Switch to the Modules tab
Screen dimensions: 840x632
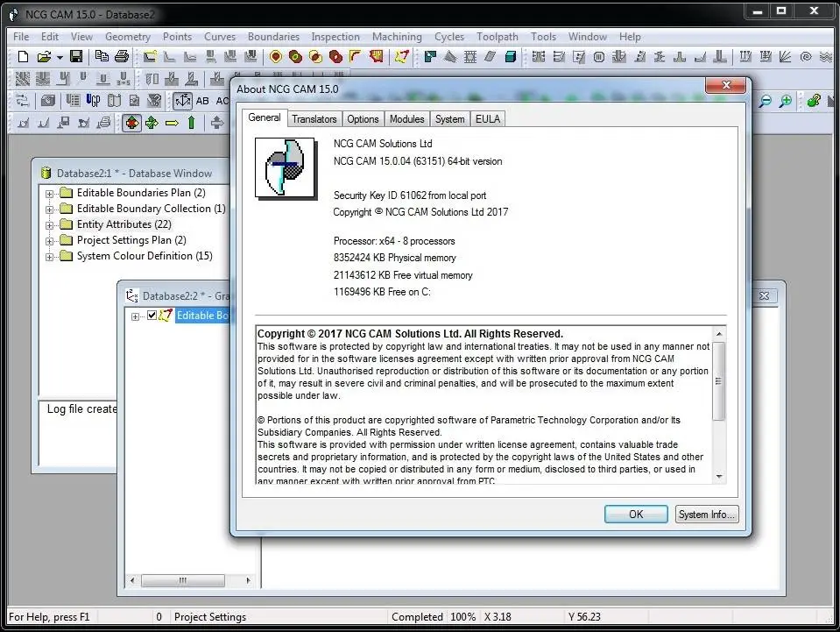(x=406, y=119)
